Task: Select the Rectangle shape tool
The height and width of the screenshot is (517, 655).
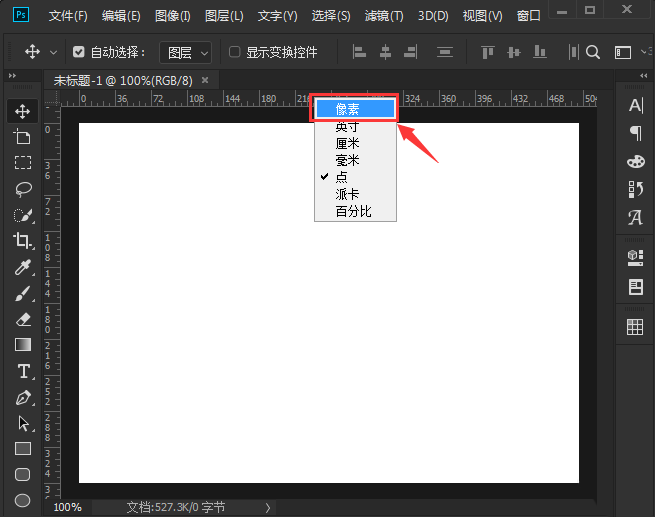Action: (23, 449)
